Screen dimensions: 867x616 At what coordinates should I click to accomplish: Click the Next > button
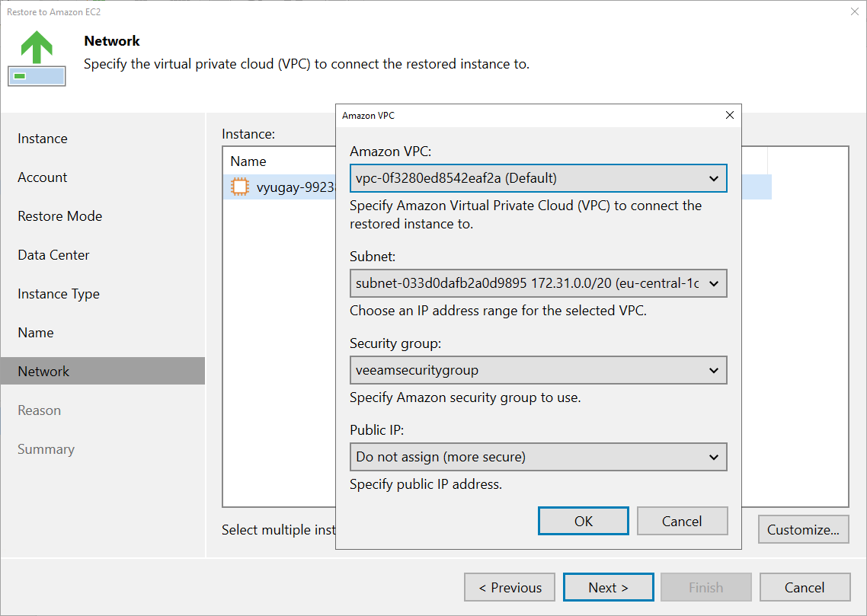tap(608, 587)
